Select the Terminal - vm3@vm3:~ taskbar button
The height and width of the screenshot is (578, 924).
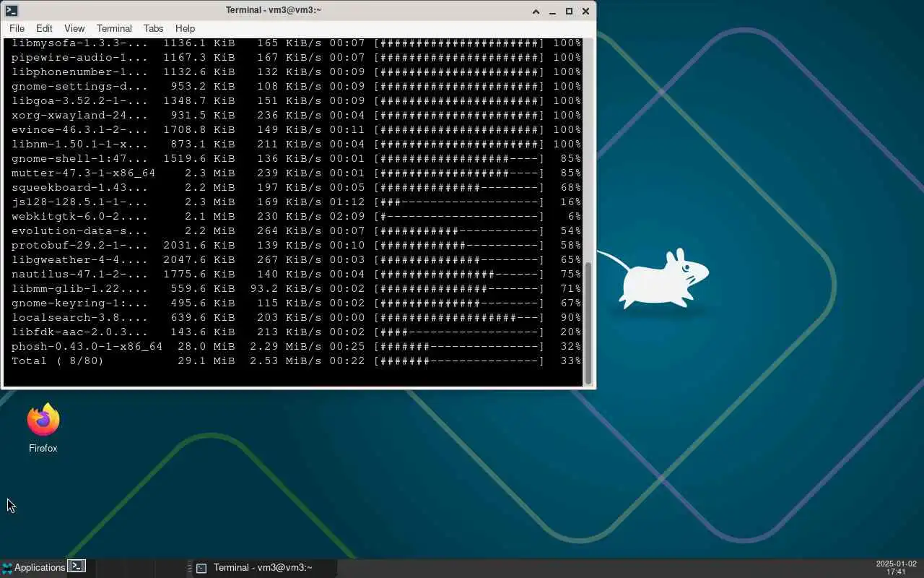click(263, 568)
